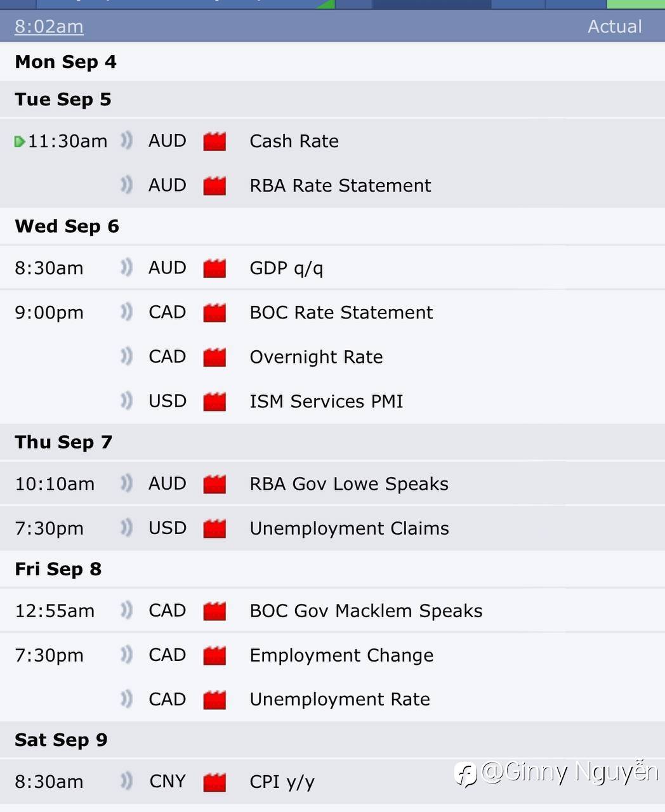The height and width of the screenshot is (812, 665).
Task: Click sound icon for Overnight Rate
Action: [127, 357]
